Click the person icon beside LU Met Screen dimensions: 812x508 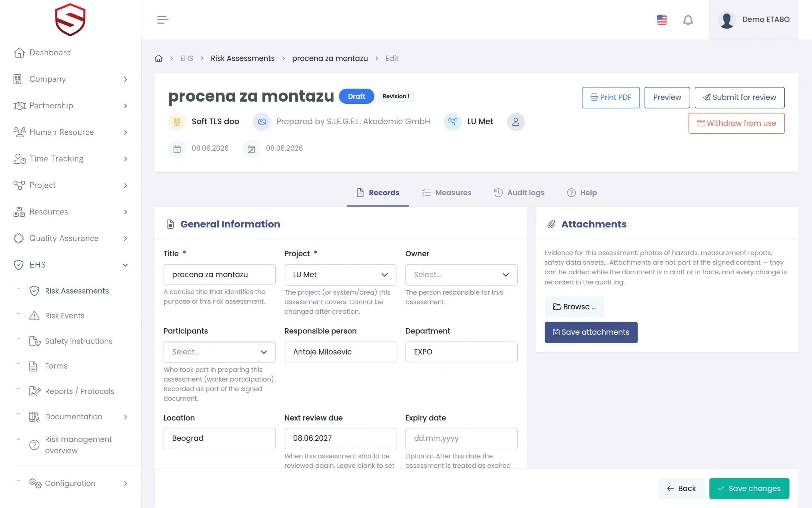[x=516, y=122]
